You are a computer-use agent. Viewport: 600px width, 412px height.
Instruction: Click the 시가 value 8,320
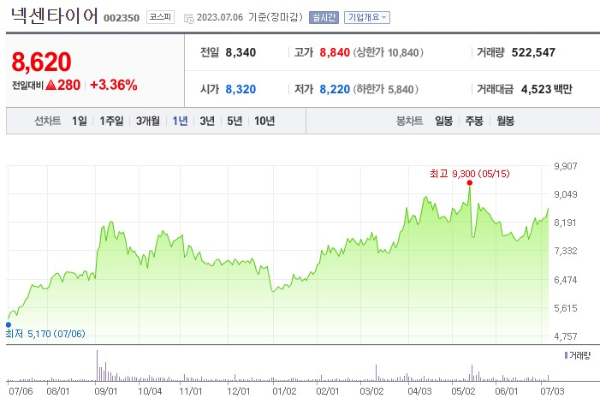[240, 89]
